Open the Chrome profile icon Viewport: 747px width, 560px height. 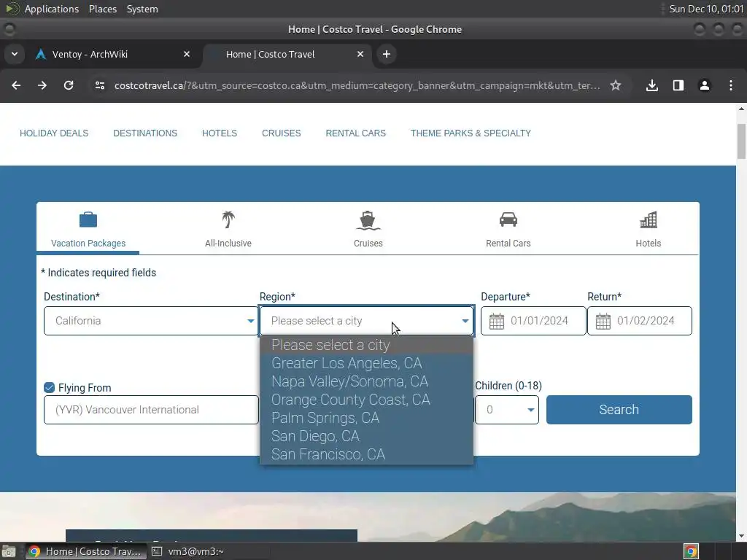click(x=705, y=85)
